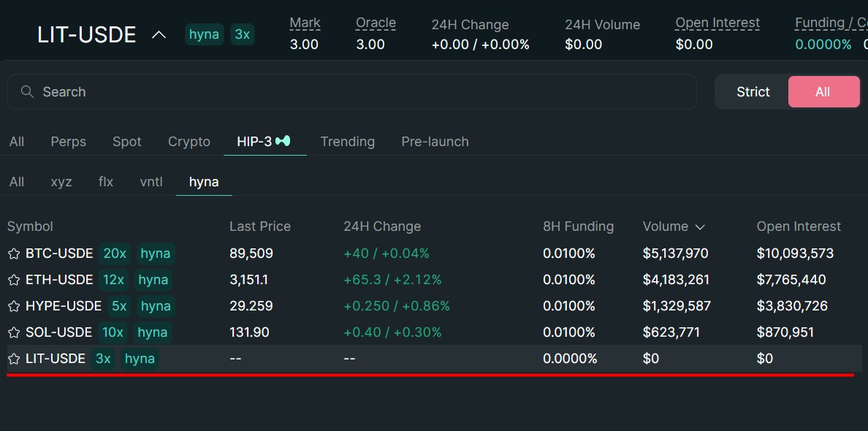This screenshot has width=868, height=431.
Task: Click the Mark price label in header
Action: click(x=305, y=24)
